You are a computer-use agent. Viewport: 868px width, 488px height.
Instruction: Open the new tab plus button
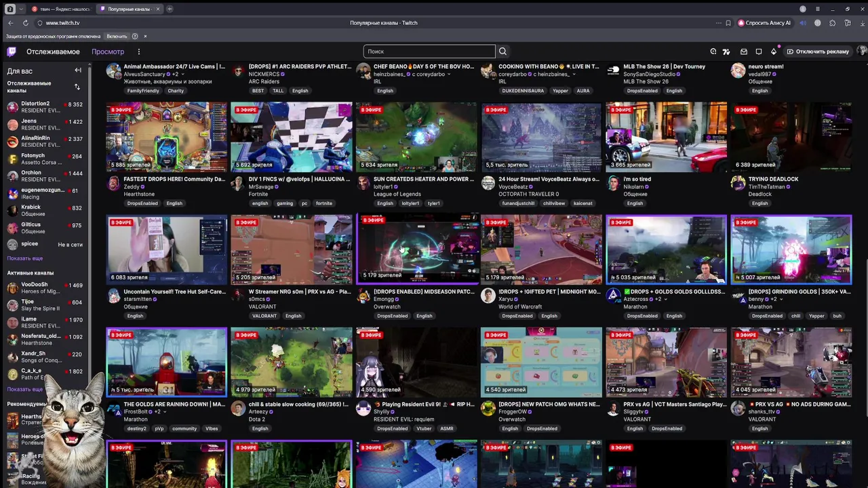coord(170,9)
